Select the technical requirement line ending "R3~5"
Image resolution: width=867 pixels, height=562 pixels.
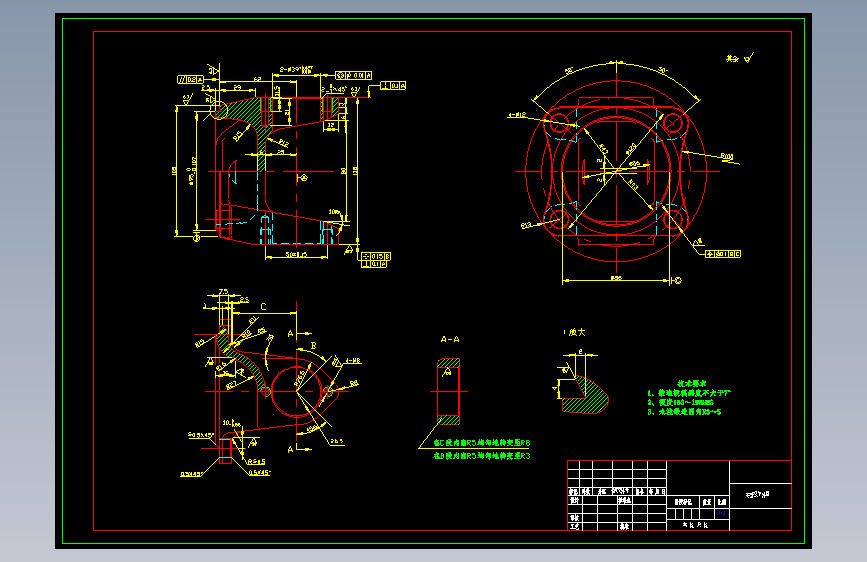point(684,412)
